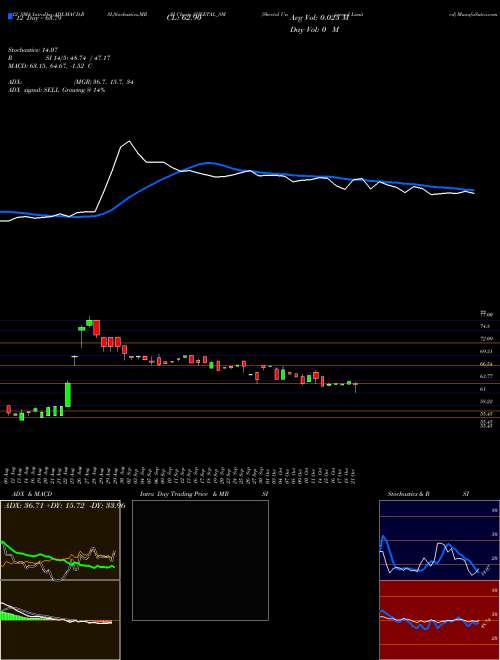
Task: Select the ADX signal: SELL Growing text
Action: (56, 90)
